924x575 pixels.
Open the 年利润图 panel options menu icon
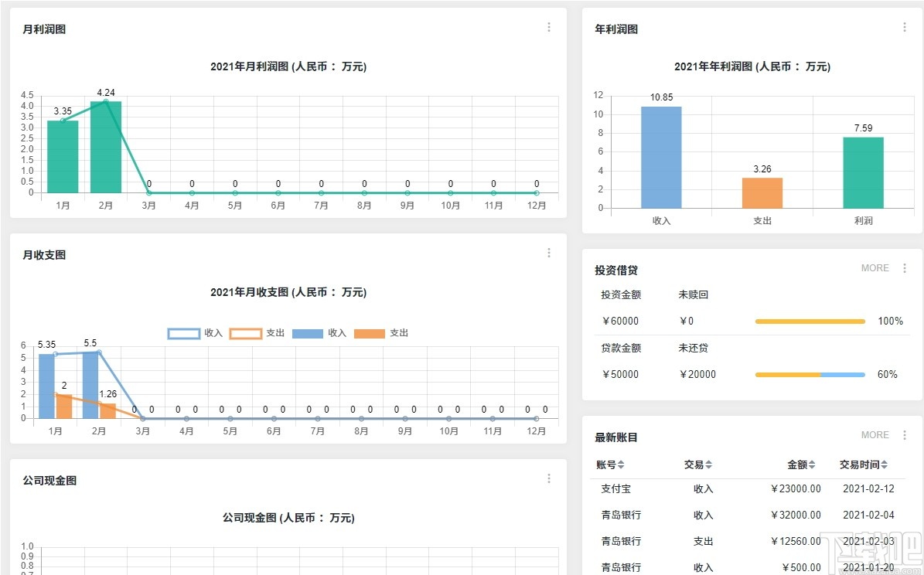(905, 26)
